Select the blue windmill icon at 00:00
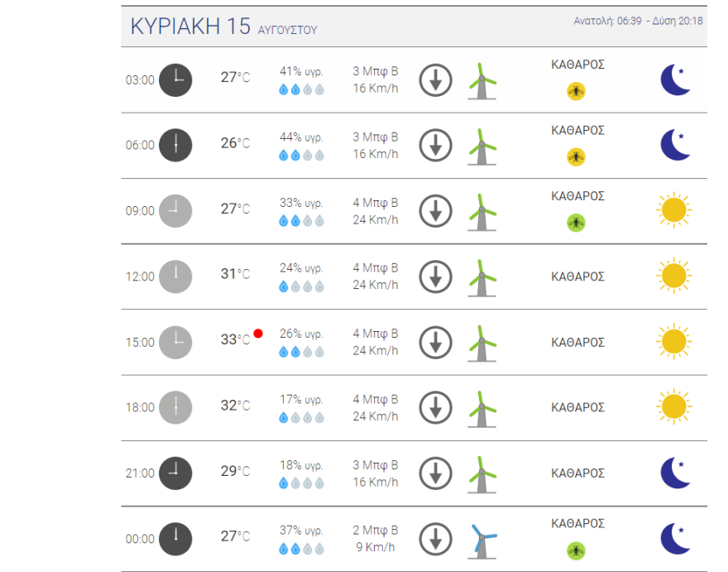Screen dimensions: 728x572 click(x=481, y=541)
